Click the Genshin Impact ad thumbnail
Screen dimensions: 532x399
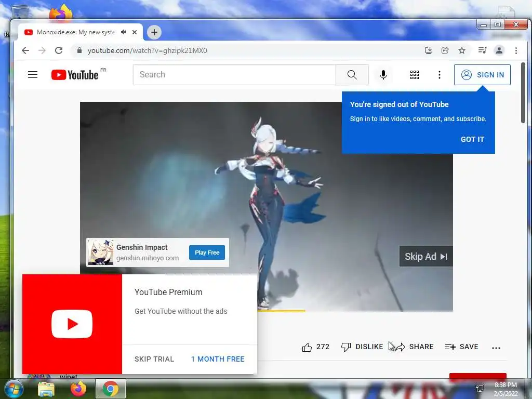point(100,252)
